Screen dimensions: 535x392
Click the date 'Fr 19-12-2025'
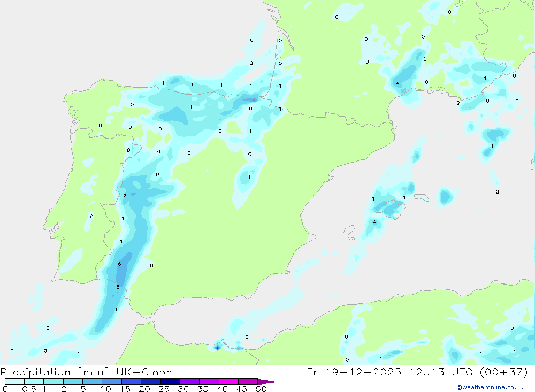(x=354, y=372)
